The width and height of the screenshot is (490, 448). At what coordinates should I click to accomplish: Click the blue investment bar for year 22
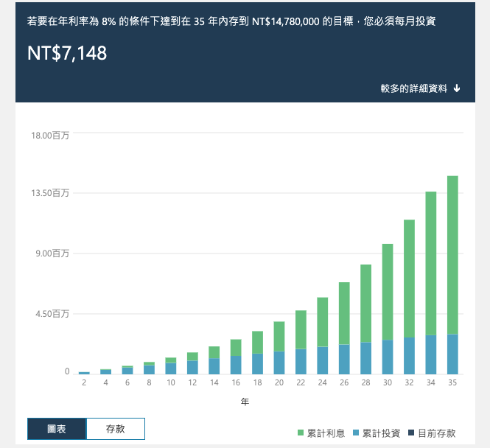coord(301,362)
